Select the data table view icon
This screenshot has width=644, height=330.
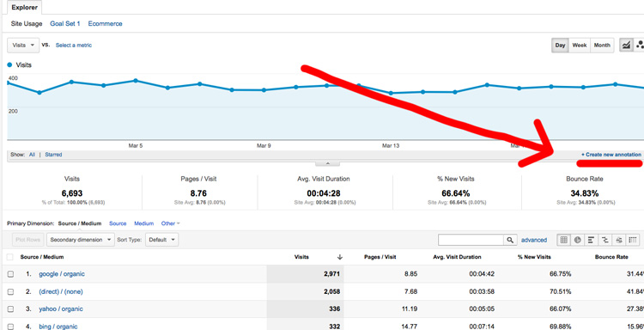(563, 240)
